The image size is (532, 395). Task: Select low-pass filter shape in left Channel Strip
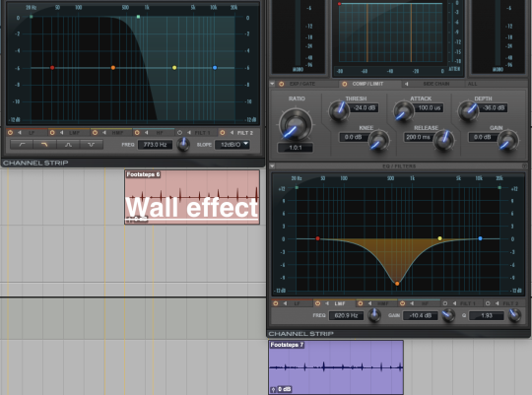click(44, 145)
